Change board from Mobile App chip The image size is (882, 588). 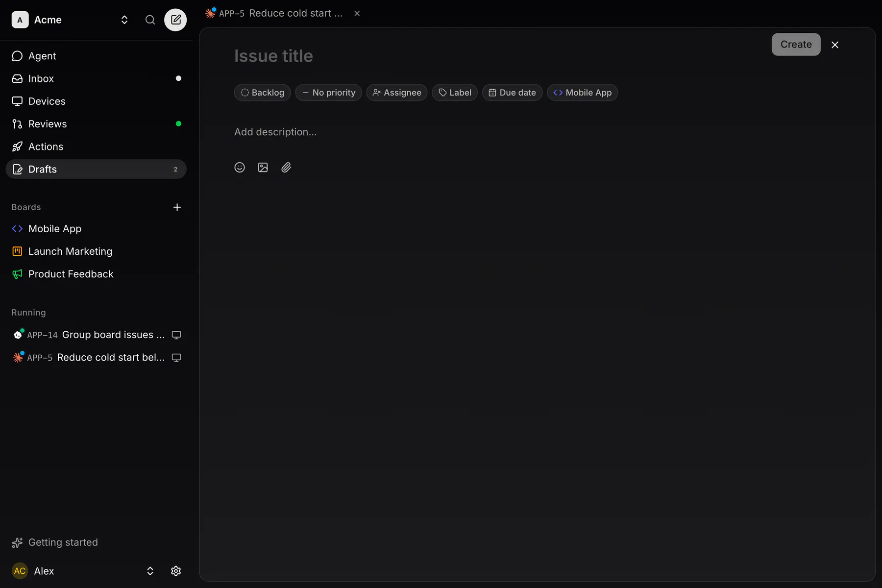[x=582, y=93]
